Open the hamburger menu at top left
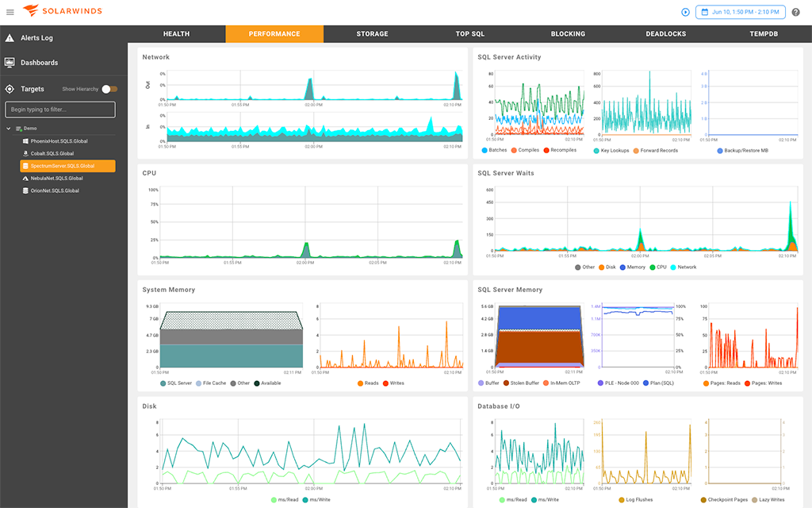 11,11
